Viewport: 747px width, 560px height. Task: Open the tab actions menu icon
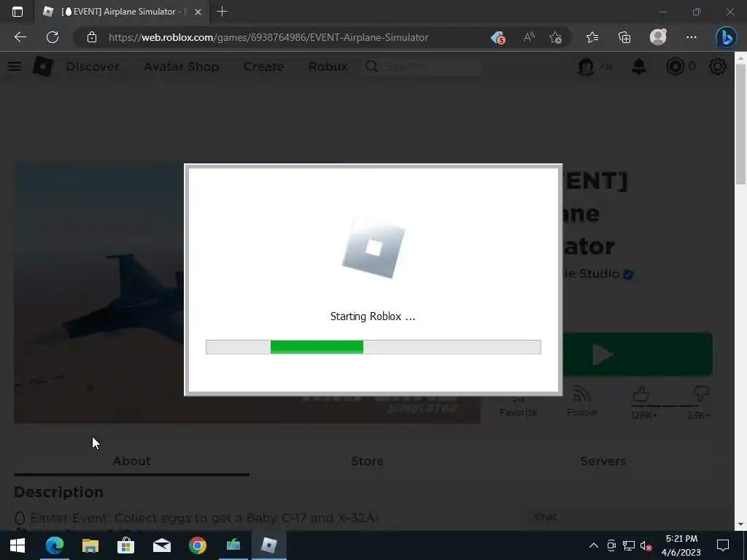[18, 12]
